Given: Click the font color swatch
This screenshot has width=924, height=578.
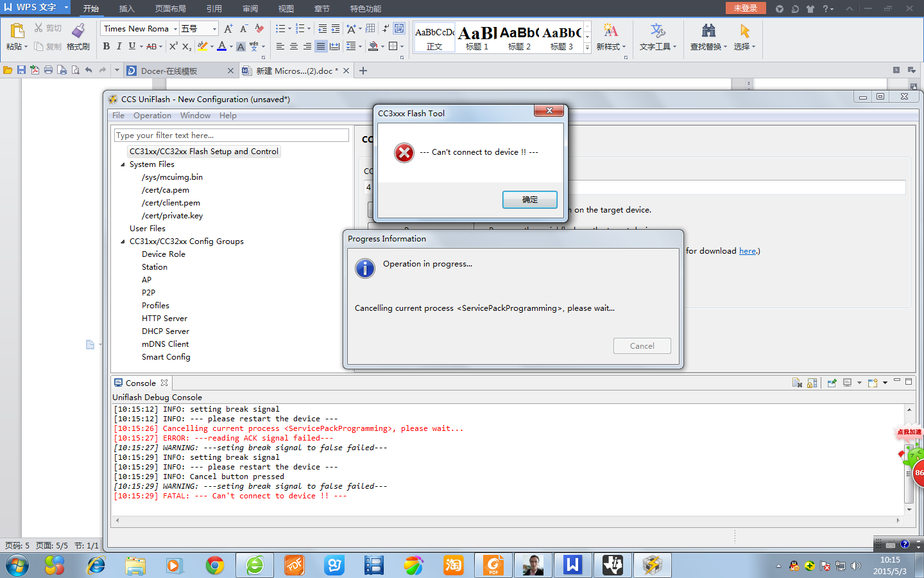Looking at the screenshot, I should pyautogui.click(x=222, y=46).
